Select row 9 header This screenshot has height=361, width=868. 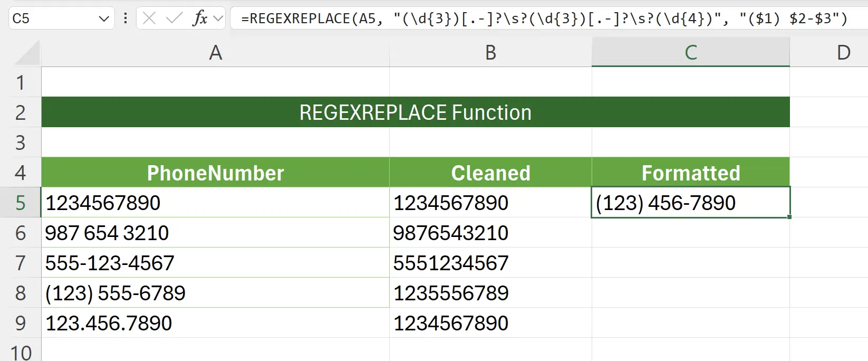pos(21,323)
